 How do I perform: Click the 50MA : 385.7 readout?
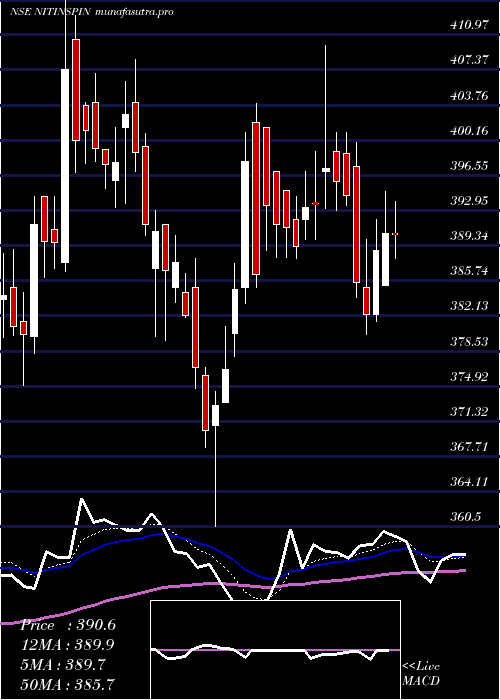point(68,684)
